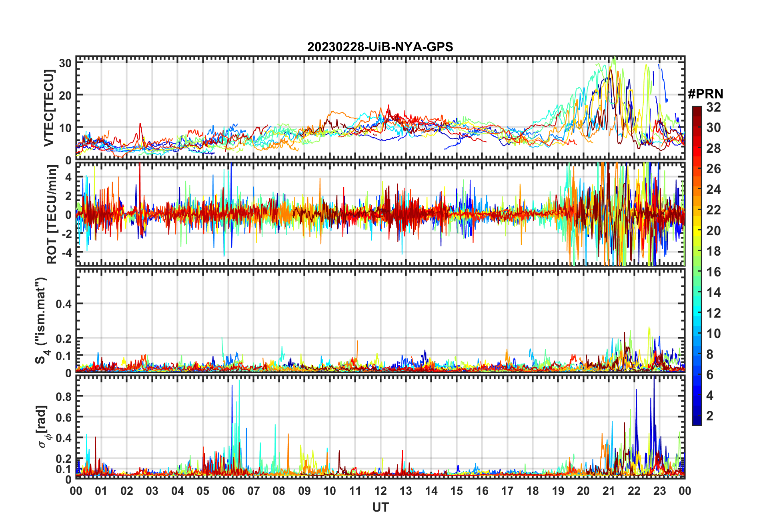Select x-axis hour tick "01"

pyautogui.click(x=101, y=491)
